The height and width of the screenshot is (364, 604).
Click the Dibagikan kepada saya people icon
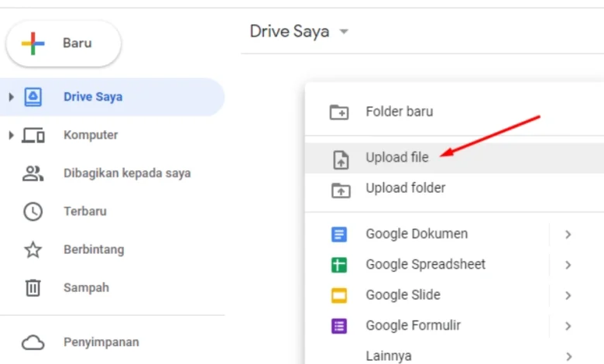pyautogui.click(x=33, y=173)
